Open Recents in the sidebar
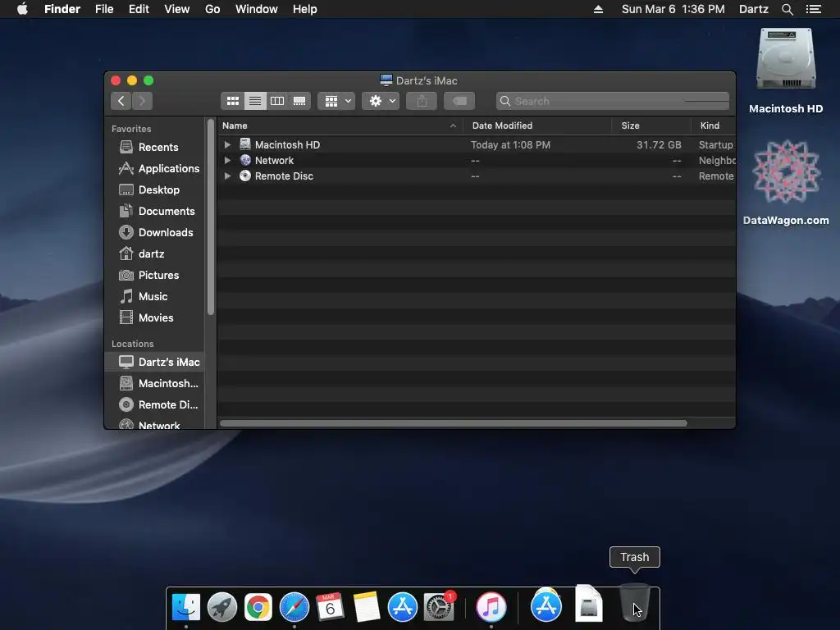 (x=155, y=147)
